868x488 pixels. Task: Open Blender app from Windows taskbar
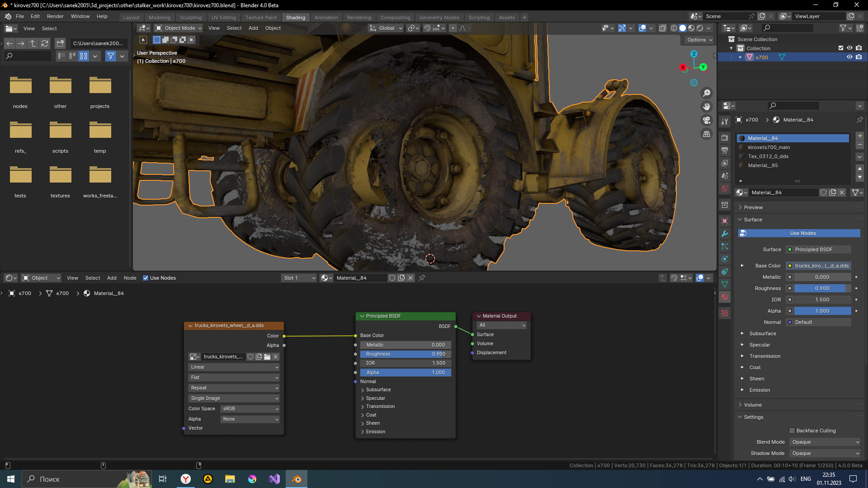coord(297,479)
